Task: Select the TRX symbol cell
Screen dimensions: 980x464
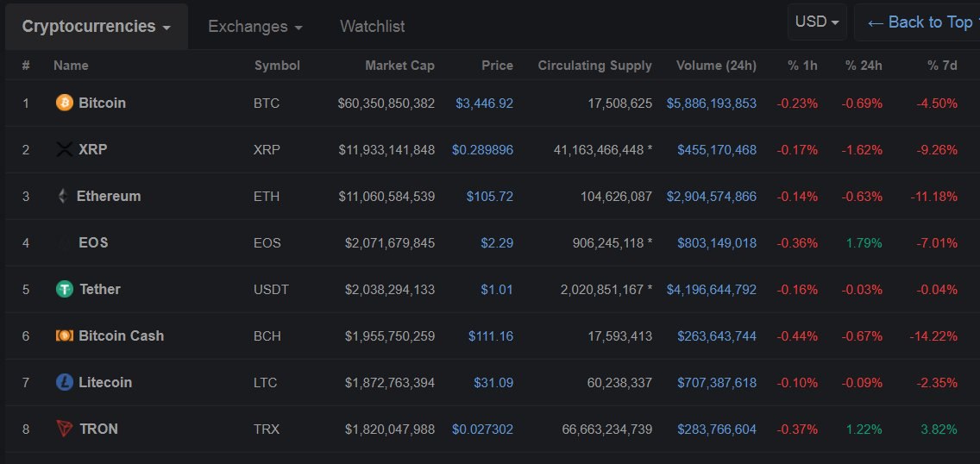Action: click(x=267, y=429)
